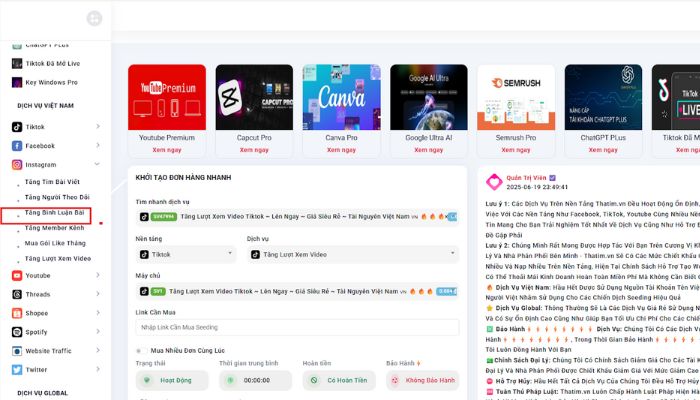The image size is (700, 400).
Task: Click the Hoạt Động status shield icon
Action: point(147,380)
